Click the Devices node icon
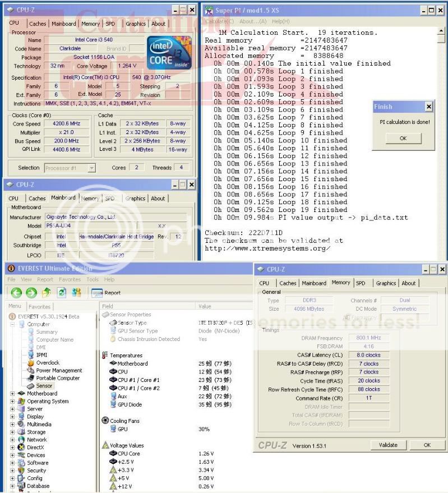This screenshot has width=448, height=493. [x=21, y=455]
